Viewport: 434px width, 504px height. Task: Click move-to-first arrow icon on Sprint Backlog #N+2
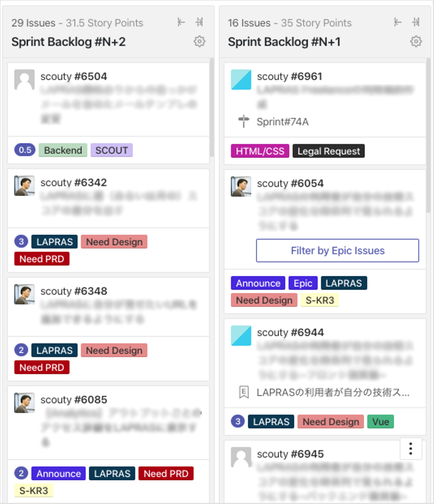(x=181, y=22)
